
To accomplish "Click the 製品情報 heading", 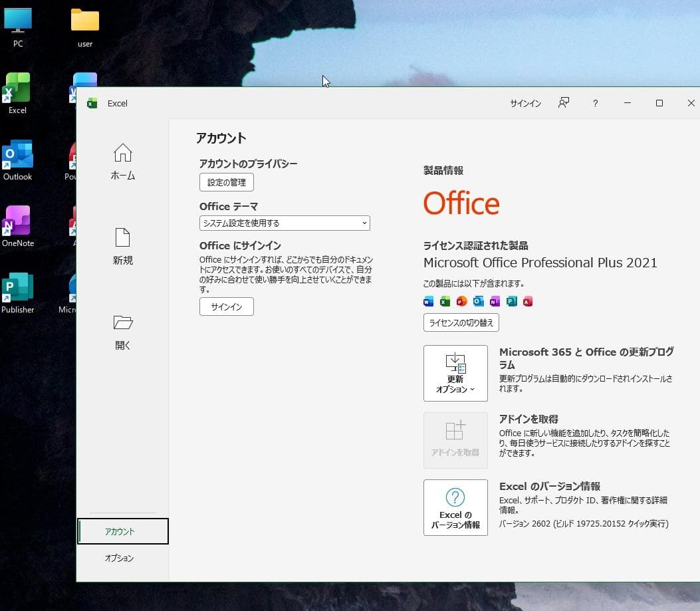I will click(x=443, y=170).
